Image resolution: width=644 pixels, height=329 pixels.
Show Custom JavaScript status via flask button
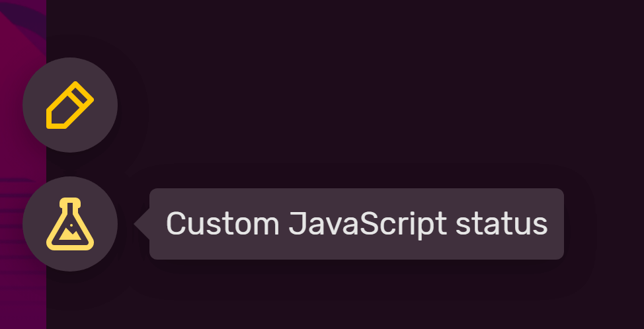click(70, 224)
